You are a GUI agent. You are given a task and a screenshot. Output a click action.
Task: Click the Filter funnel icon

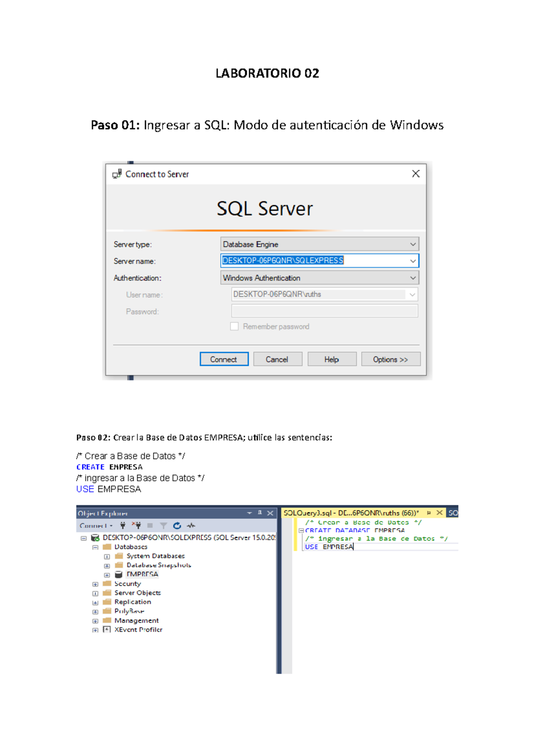(163, 525)
